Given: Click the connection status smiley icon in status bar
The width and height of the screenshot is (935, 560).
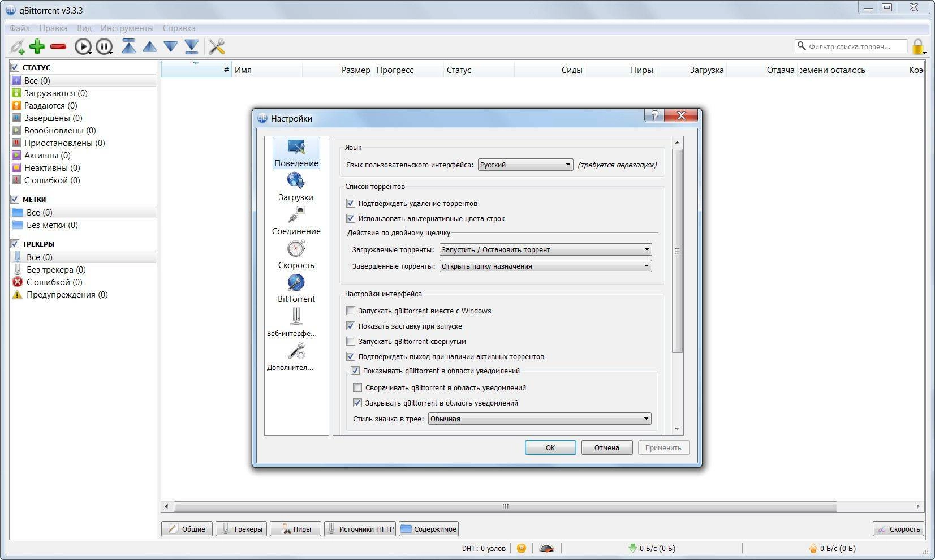Looking at the screenshot, I should tap(522, 548).
